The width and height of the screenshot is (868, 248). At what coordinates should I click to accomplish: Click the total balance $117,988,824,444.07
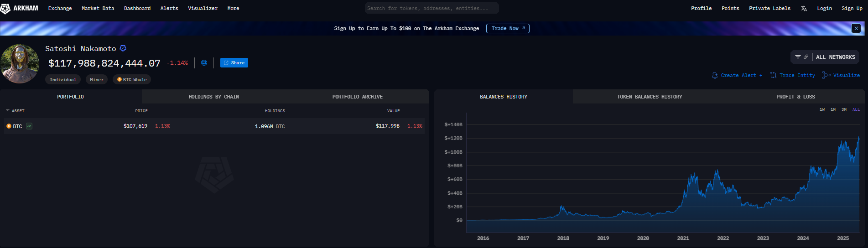[104, 63]
